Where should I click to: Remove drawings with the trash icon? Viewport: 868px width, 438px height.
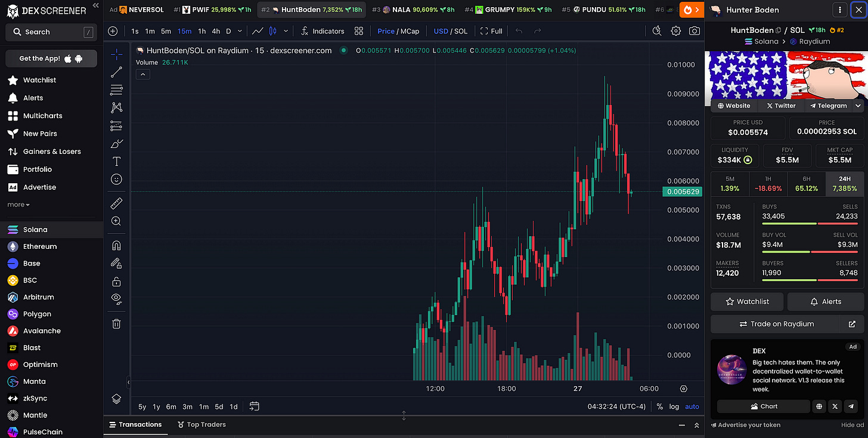click(116, 323)
